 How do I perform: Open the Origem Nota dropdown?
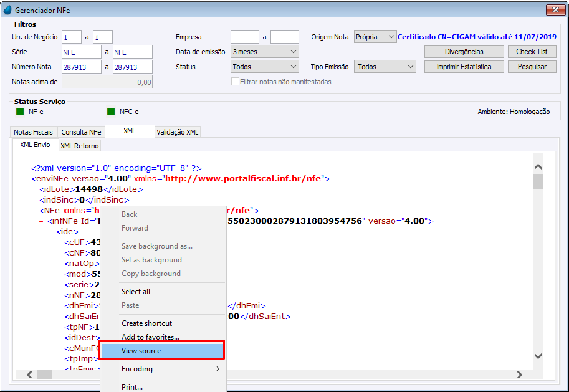(375, 37)
